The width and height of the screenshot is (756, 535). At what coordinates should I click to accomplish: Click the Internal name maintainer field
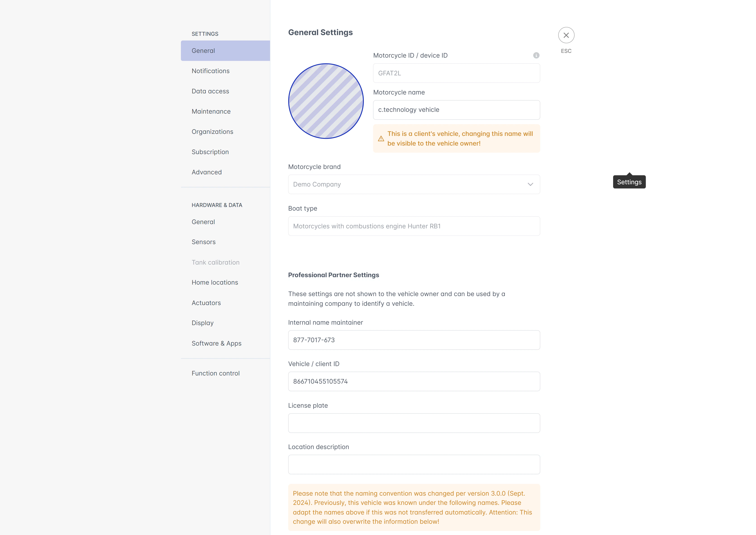pyautogui.click(x=414, y=340)
